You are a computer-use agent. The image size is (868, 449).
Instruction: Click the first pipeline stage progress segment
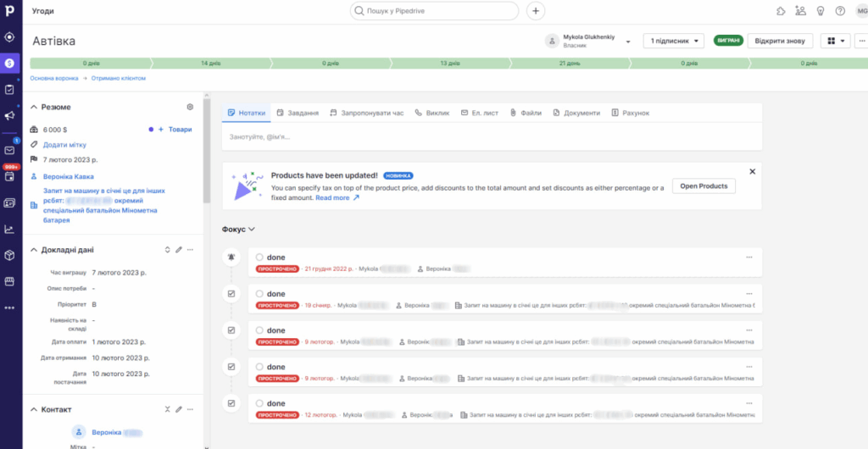pos(90,63)
